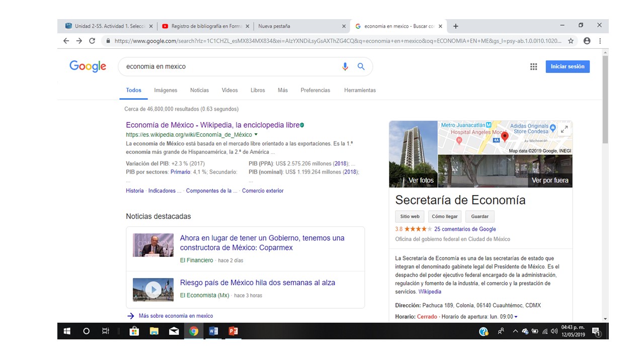Open the Más search filter menu

[282, 90]
